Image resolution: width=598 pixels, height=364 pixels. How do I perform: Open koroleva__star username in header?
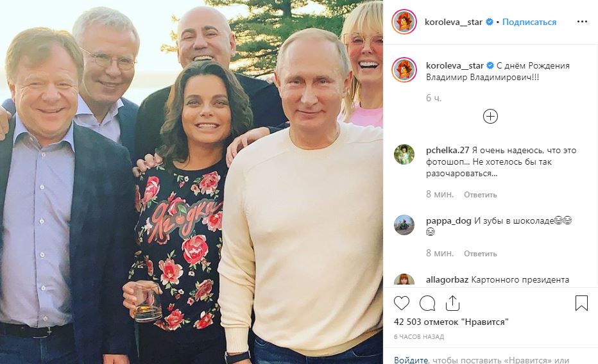pos(454,22)
